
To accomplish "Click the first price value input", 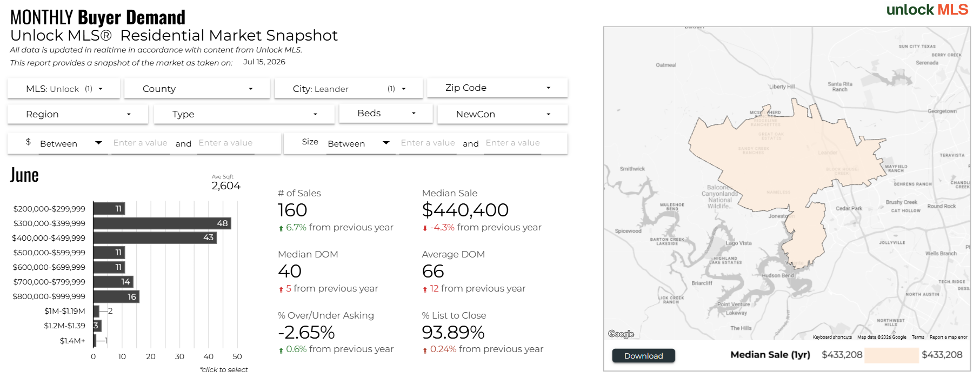I will coord(140,143).
